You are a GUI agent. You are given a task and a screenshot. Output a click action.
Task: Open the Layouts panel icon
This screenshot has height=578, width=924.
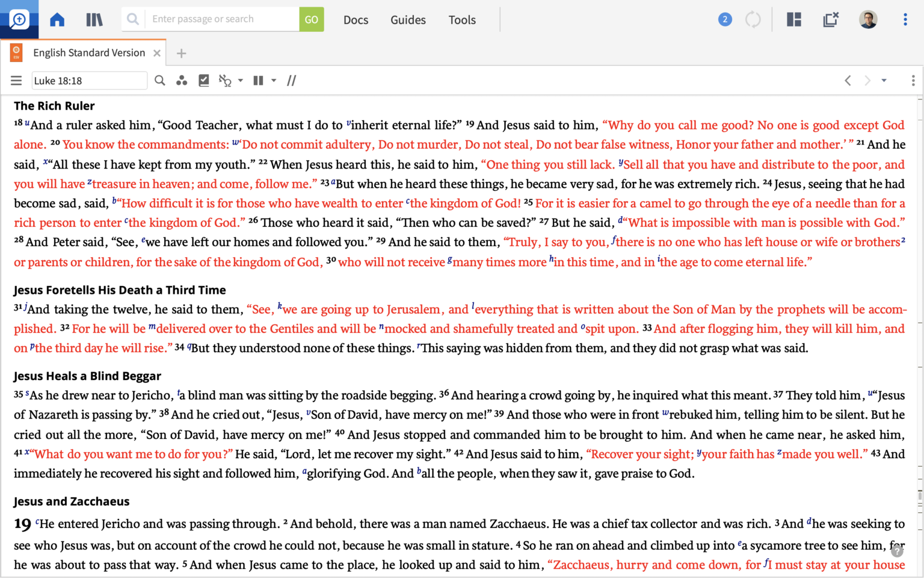coord(793,19)
